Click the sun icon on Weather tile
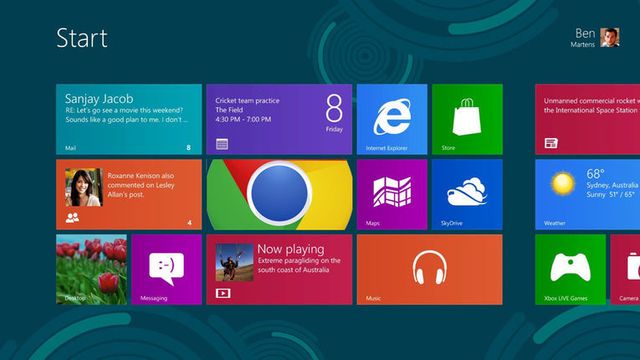 [x=563, y=183]
